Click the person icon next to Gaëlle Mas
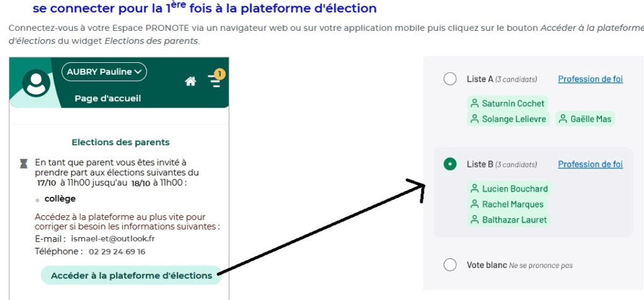The height and width of the screenshot is (300, 644). [563, 119]
